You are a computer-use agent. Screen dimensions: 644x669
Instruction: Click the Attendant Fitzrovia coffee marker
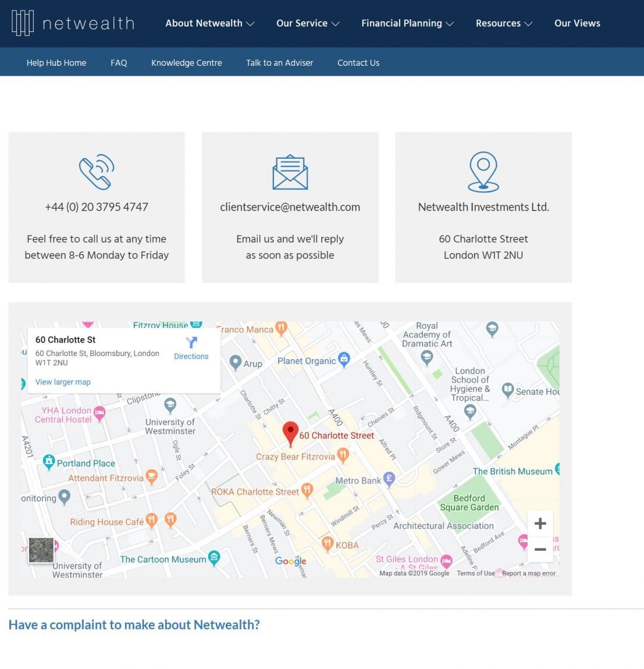pos(151,476)
